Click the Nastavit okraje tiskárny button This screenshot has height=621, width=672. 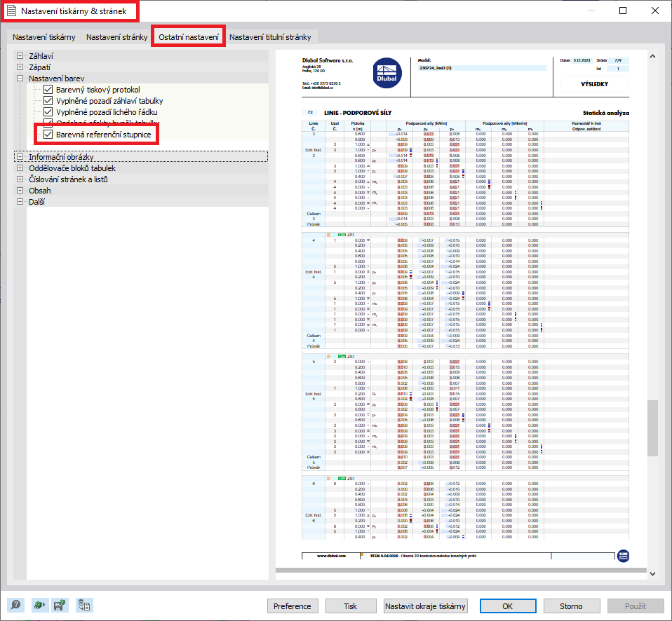[x=424, y=606]
